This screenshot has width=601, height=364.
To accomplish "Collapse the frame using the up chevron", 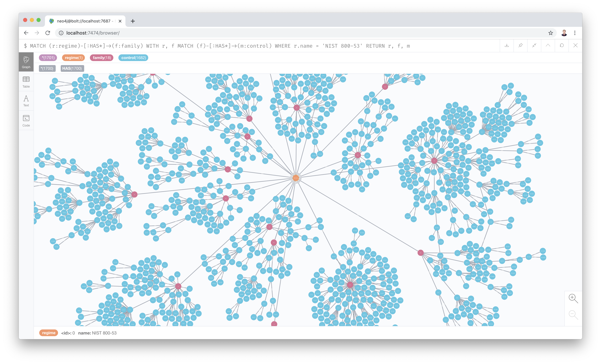I will [548, 46].
